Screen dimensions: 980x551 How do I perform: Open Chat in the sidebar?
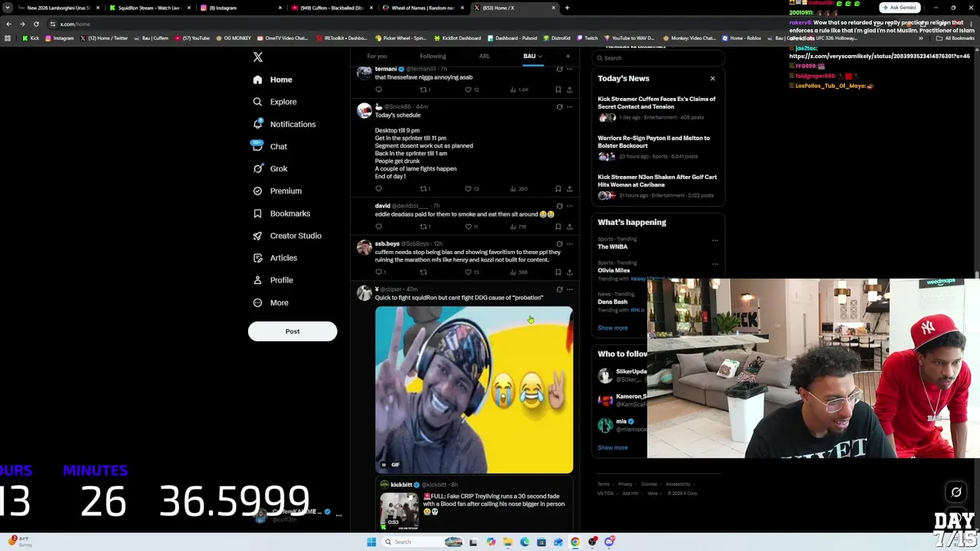[269, 146]
